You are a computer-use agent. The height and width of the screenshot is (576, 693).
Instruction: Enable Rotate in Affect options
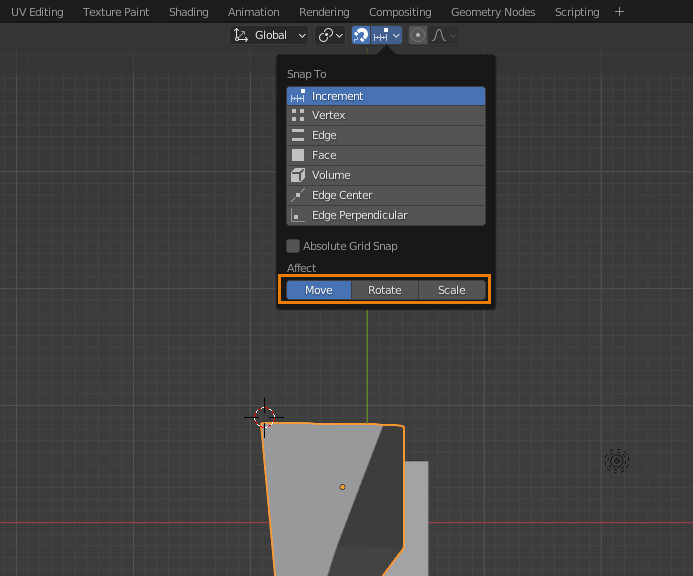click(x=385, y=290)
